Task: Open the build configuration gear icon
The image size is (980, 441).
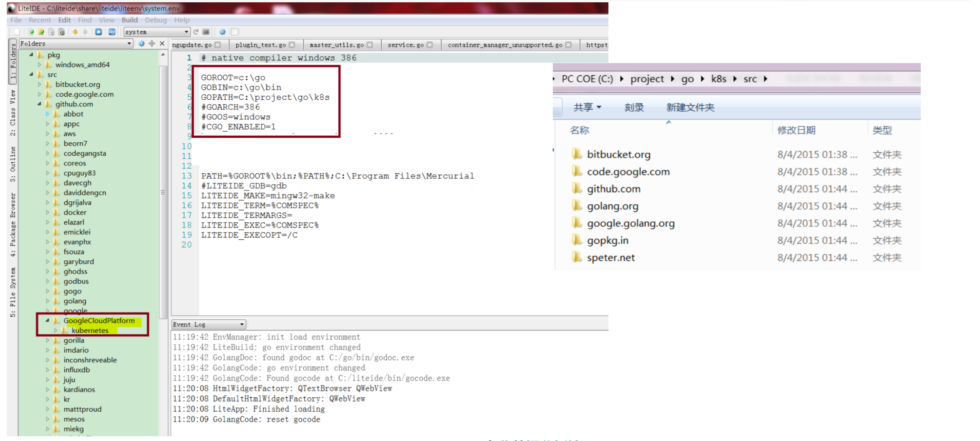Action: point(223,32)
